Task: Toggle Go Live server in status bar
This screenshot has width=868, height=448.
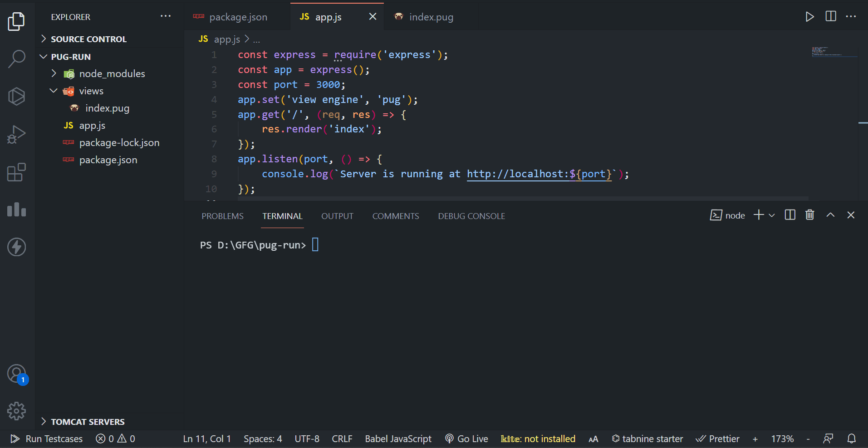Action: tap(467, 439)
